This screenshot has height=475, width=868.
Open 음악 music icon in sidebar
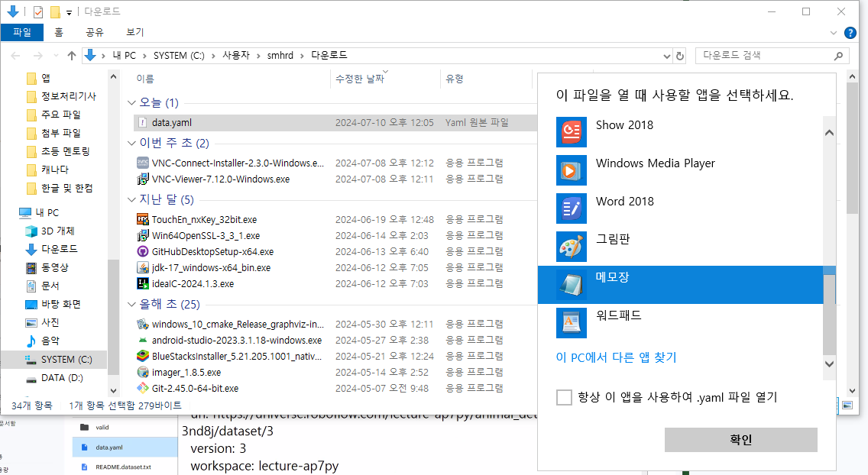(x=31, y=341)
